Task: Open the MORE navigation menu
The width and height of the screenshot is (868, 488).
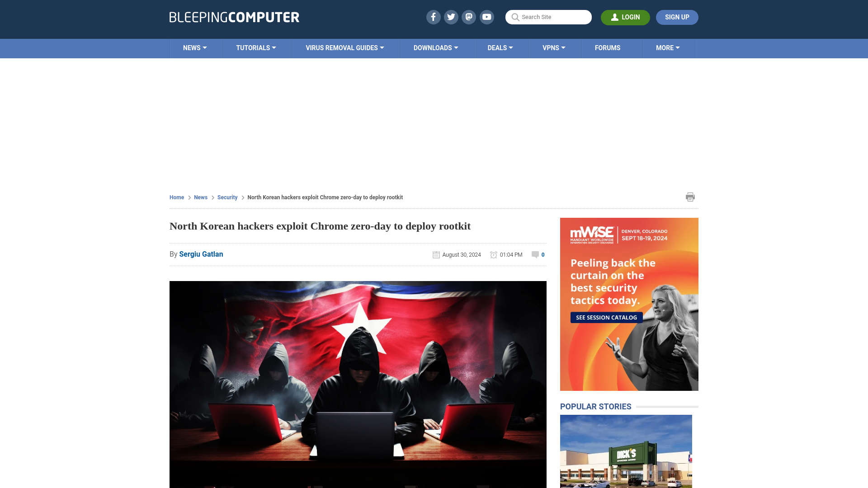Action: click(668, 47)
